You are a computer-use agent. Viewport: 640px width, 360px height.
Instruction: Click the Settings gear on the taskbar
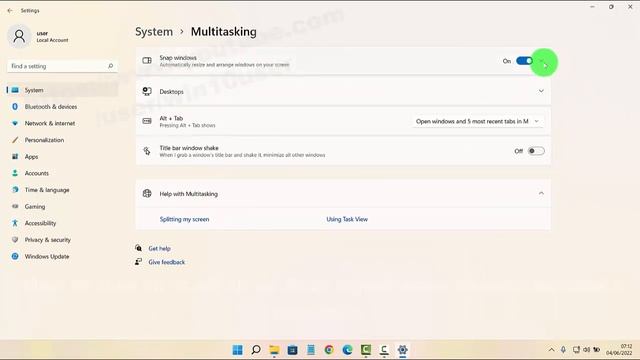(x=402, y=350)
